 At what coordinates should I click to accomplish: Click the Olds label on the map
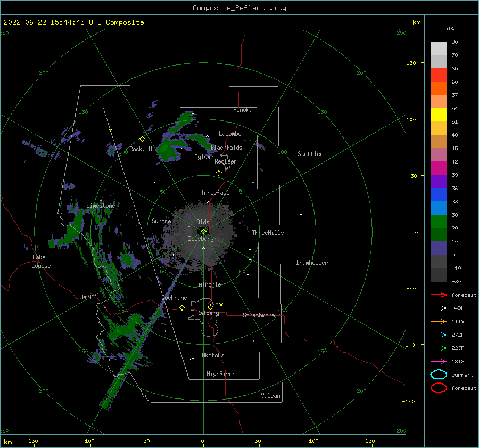203,222
